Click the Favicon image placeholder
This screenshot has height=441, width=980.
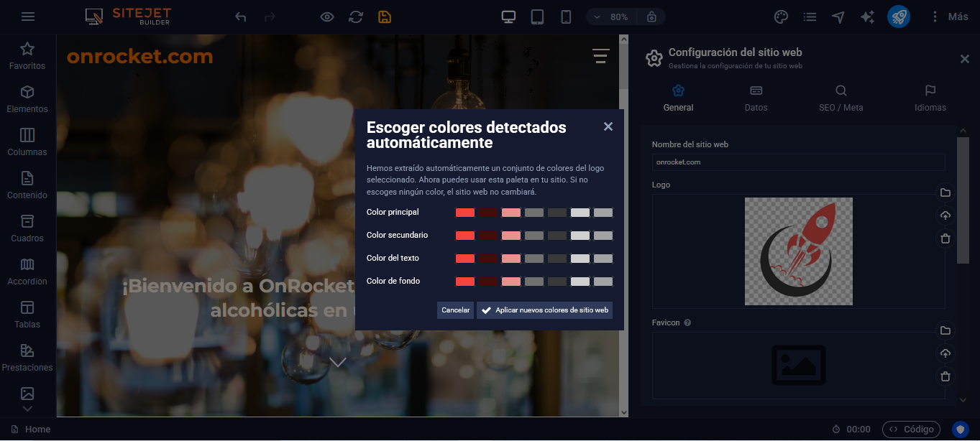(x=799, y=365)
